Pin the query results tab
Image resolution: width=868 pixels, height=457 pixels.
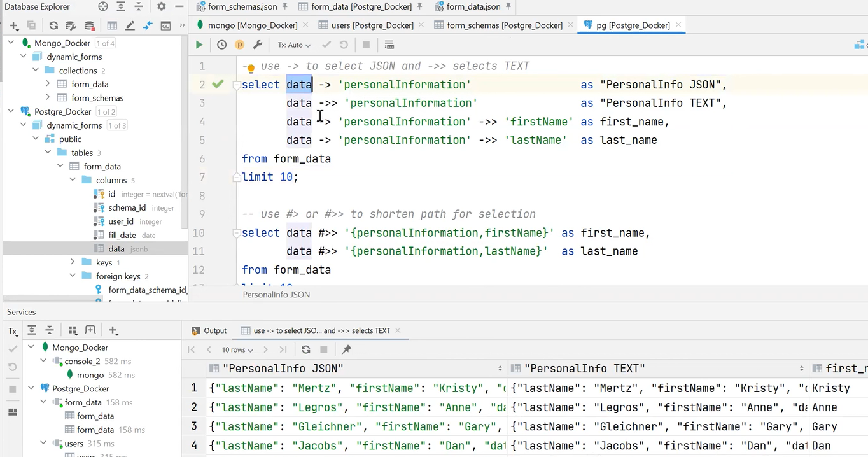click(346, 349)
